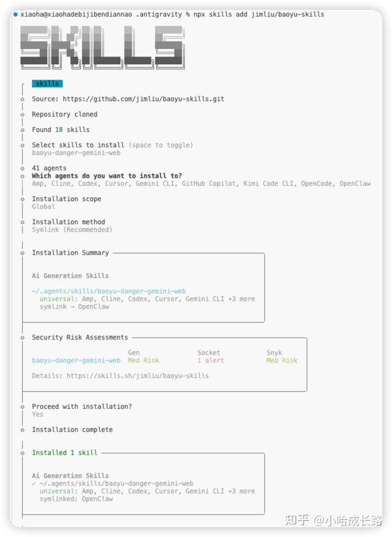Click the diamond marker beside Found 18 skills

(23, 130)
